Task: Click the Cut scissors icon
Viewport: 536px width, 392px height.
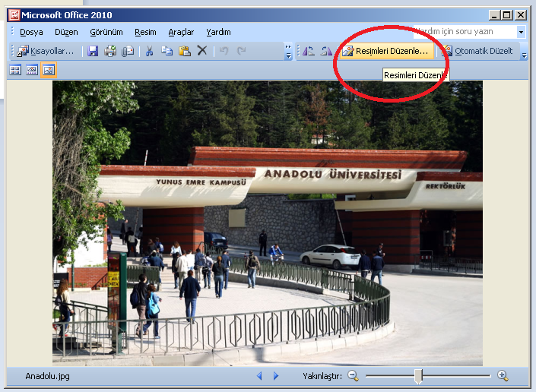Action: pyautogui.click(x=149, y=51)
